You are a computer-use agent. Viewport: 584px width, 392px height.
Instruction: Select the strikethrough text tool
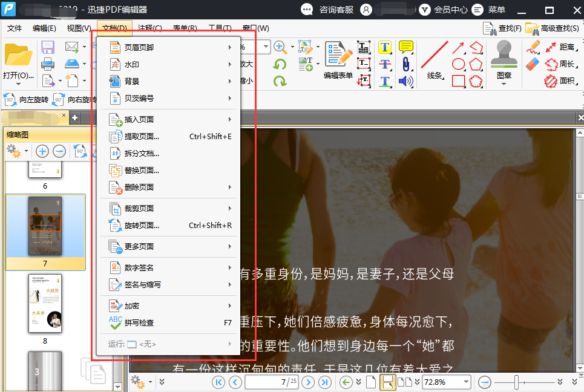point(385,64)
